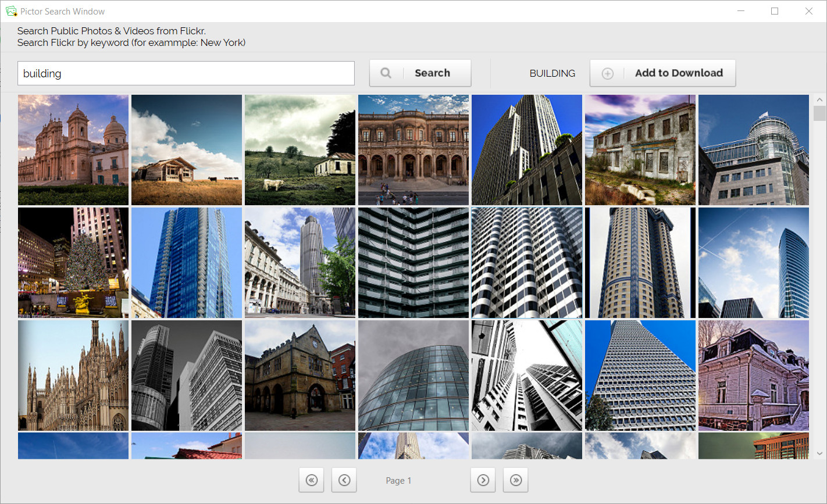Go to the first page with double-left arrow
Image resolution: width=827 pixels, height=504 pixels.
tap(312, 480)
